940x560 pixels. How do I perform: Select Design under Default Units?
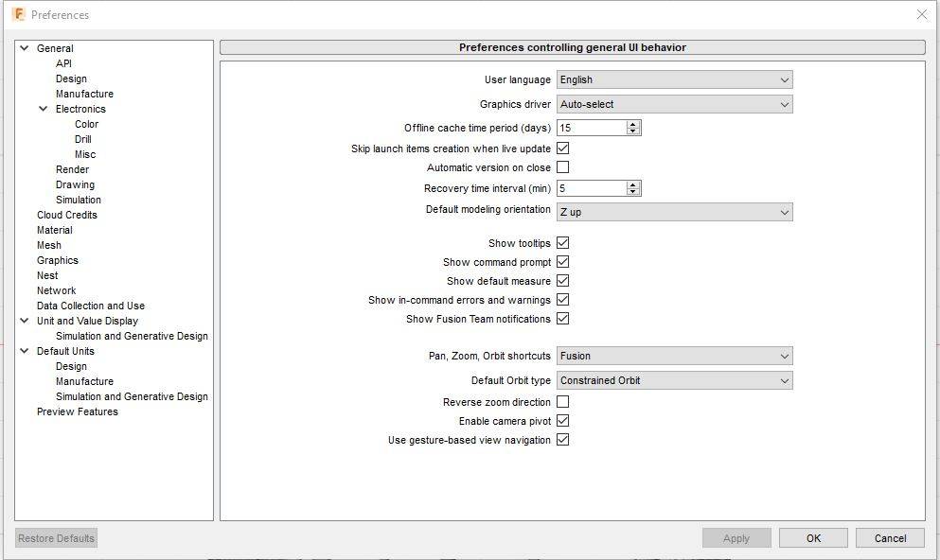[71, 366]
